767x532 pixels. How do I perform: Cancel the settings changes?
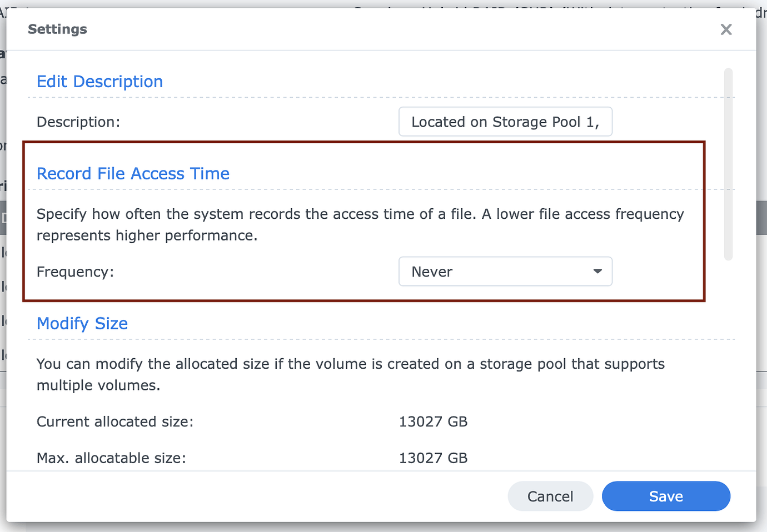(550, 496)
